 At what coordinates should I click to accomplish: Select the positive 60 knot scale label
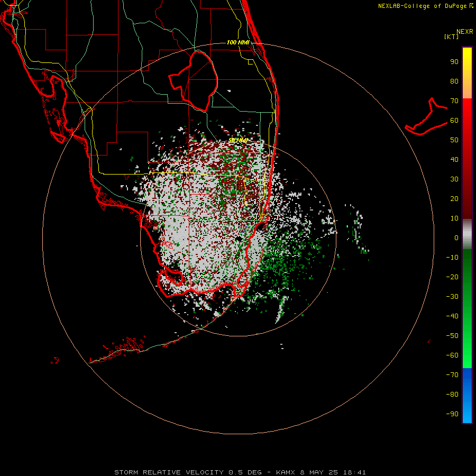(454, 120)
